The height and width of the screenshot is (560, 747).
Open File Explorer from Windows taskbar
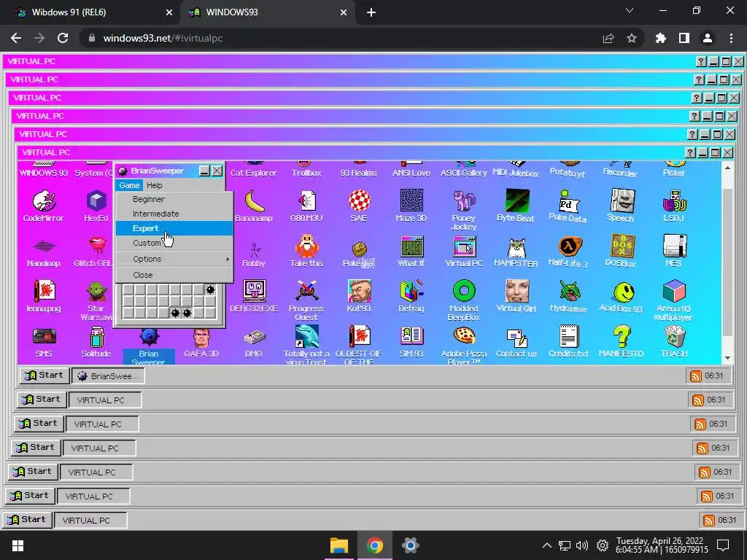[x=339, y=545]
